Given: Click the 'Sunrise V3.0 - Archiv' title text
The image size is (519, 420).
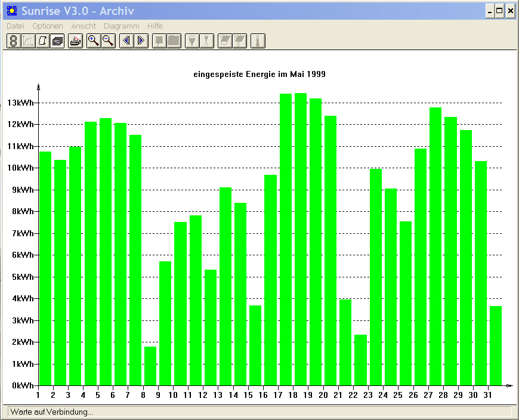Looking at the screenshot, I should [78, 11].
